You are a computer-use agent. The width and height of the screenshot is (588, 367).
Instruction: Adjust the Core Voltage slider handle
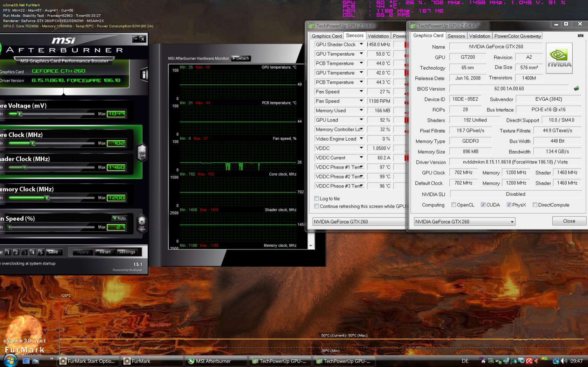click(x=20, y=114)
